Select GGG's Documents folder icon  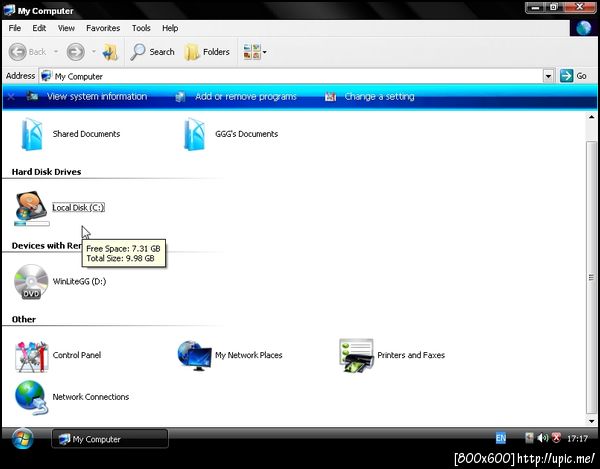pos(194,134)
